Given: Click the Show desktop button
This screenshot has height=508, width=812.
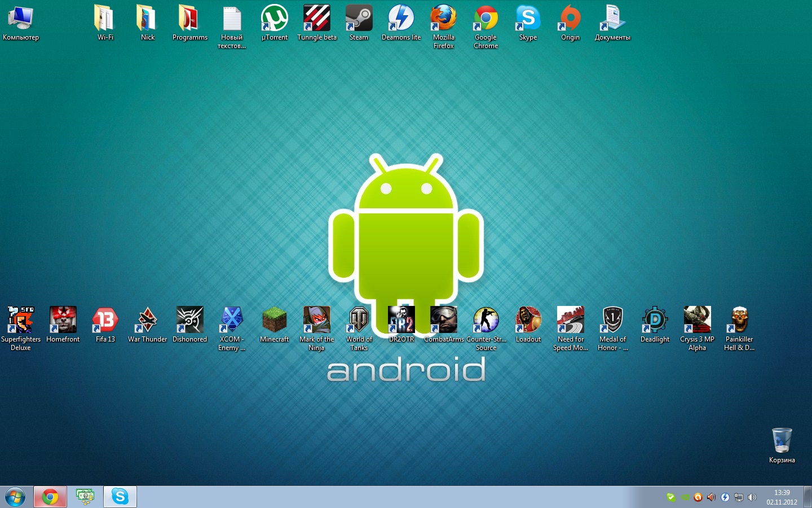Looking at the screenshot, I should [x=807, y=497].
